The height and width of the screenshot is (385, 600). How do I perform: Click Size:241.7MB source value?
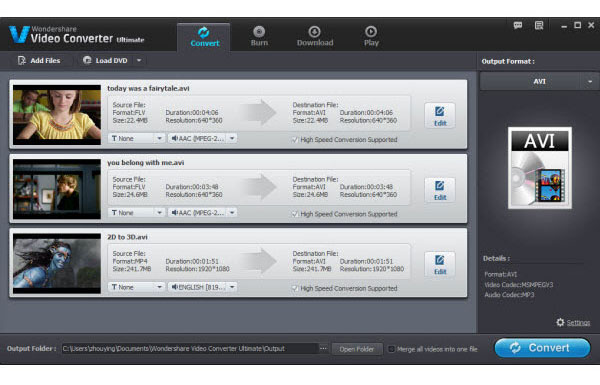click(132, 269)
